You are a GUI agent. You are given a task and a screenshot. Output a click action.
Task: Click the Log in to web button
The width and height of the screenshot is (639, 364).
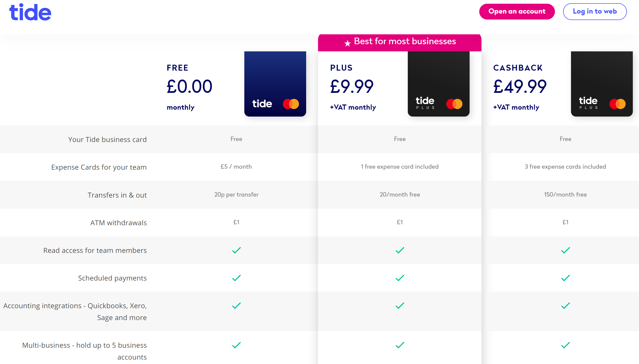click(594, 12)
